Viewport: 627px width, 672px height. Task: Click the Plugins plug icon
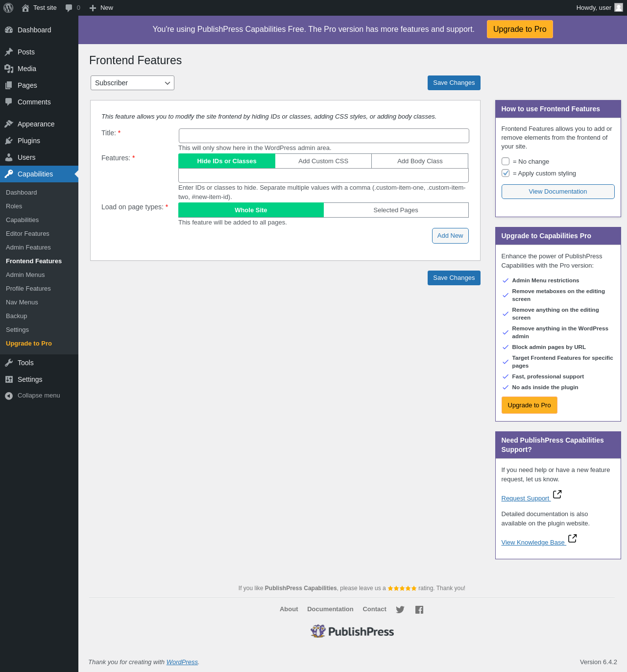click(x=9, y=141)
